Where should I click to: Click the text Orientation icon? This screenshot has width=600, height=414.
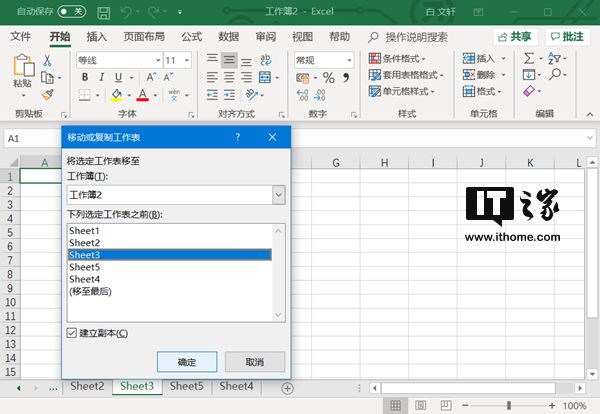coord(252,94)
